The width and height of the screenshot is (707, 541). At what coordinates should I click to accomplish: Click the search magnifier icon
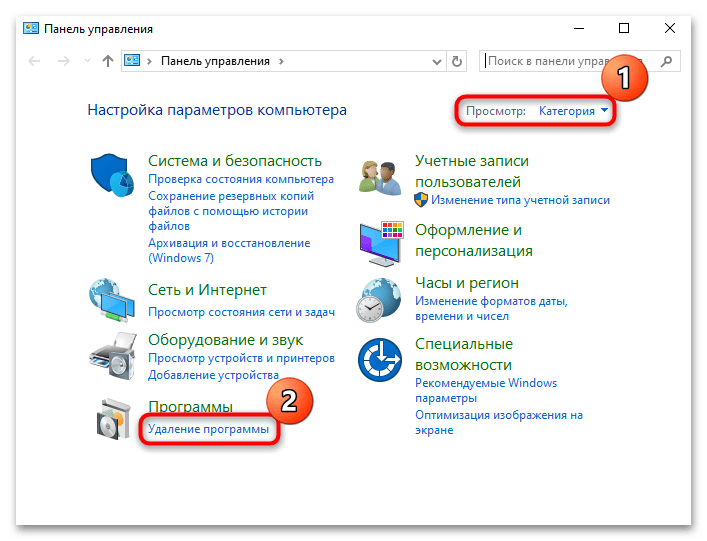[666, 61]
